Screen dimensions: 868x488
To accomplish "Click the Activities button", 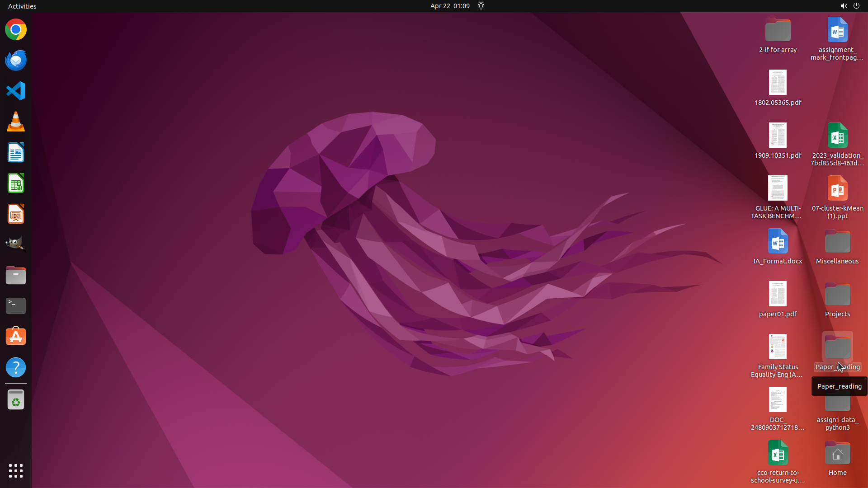I will coord(22,6).
